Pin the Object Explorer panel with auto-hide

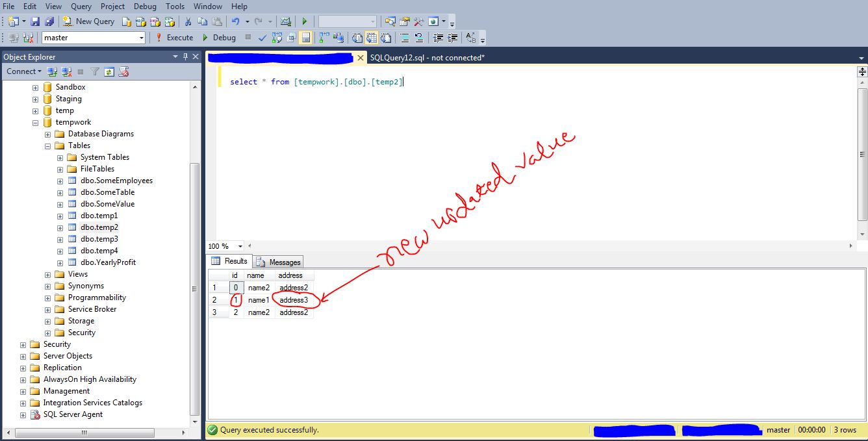pyautogui.click(x=185, y=57)
